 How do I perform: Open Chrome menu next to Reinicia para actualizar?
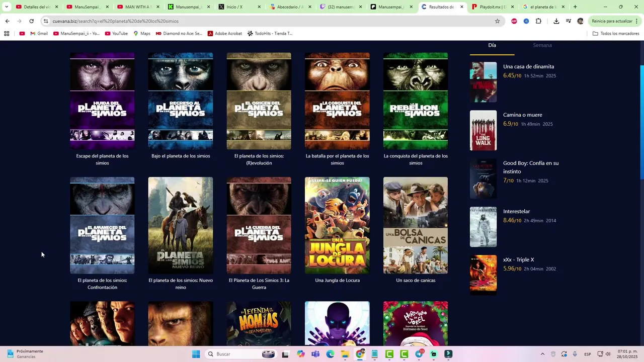tap(637, 21)
